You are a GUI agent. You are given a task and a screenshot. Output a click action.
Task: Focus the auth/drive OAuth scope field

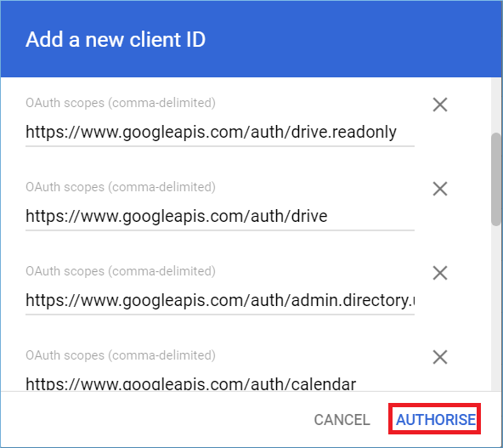220,216
